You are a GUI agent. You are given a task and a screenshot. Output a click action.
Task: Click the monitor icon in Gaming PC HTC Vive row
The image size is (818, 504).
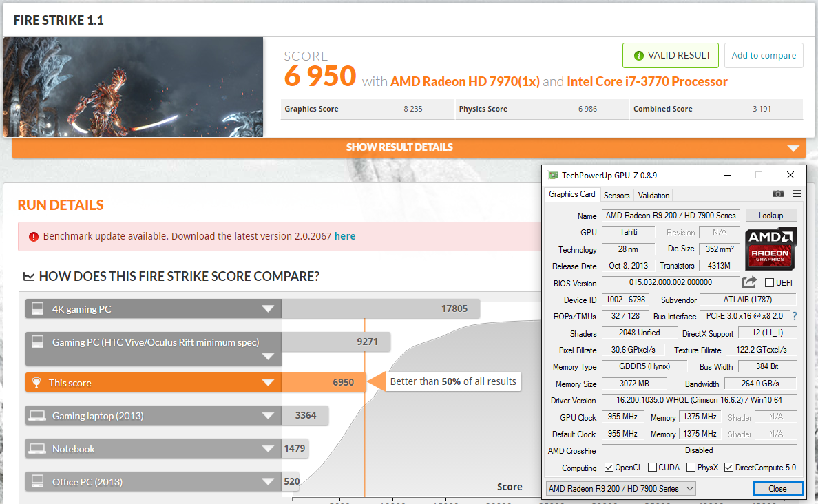coord(38,342)
